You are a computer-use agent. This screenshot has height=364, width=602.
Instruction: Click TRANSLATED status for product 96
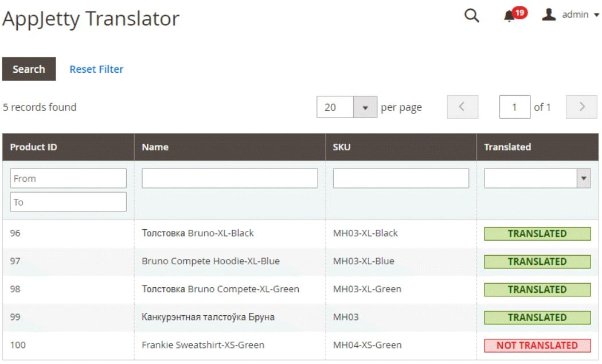[537, 233]
